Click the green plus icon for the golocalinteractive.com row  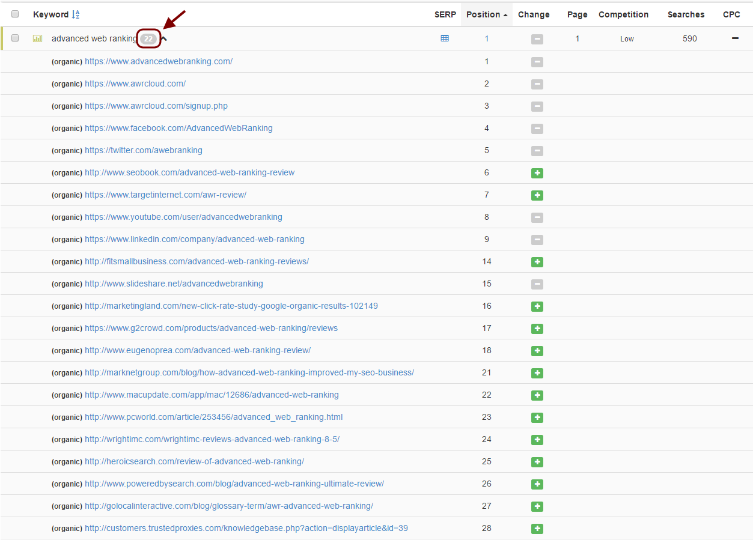[x=537, y=506]
